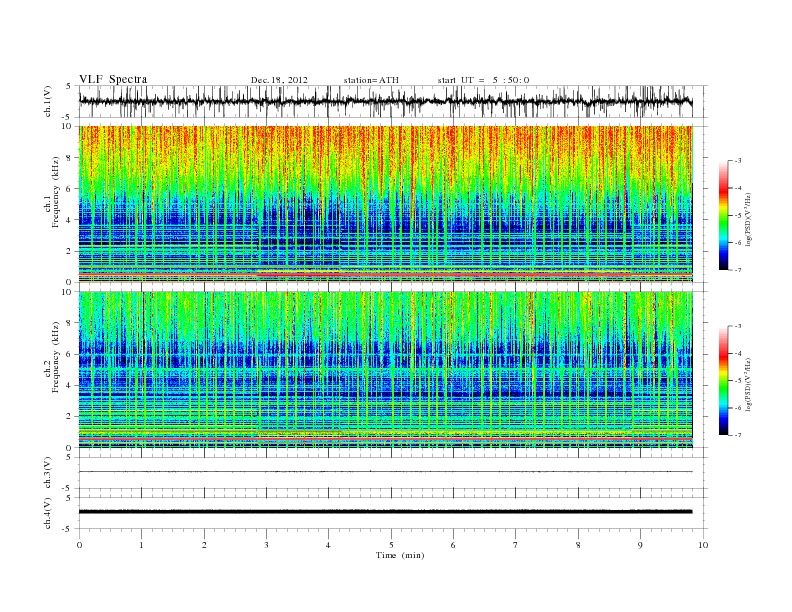Click the '-3' value atop ch.1 color bar
This screenshot has width=792, height=612.
[x=738, y=161]
